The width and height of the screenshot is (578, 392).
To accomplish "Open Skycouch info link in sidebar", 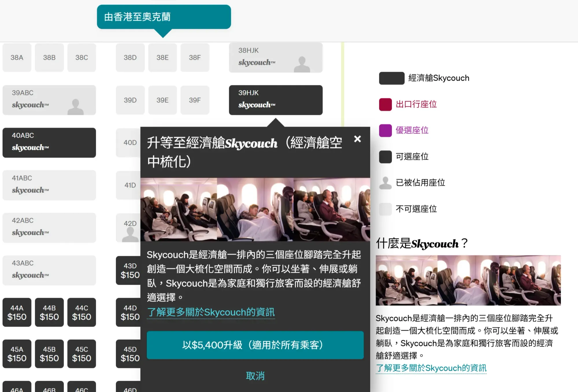I will pos(431,368).
